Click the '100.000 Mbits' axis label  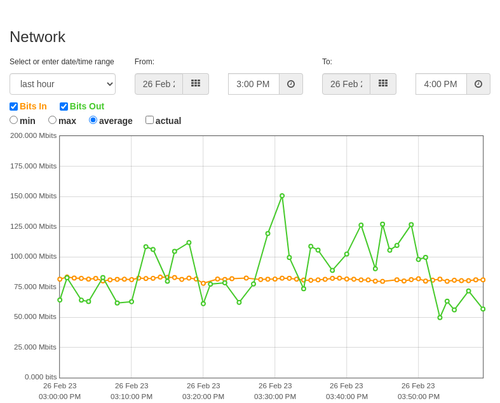point(33,256)
